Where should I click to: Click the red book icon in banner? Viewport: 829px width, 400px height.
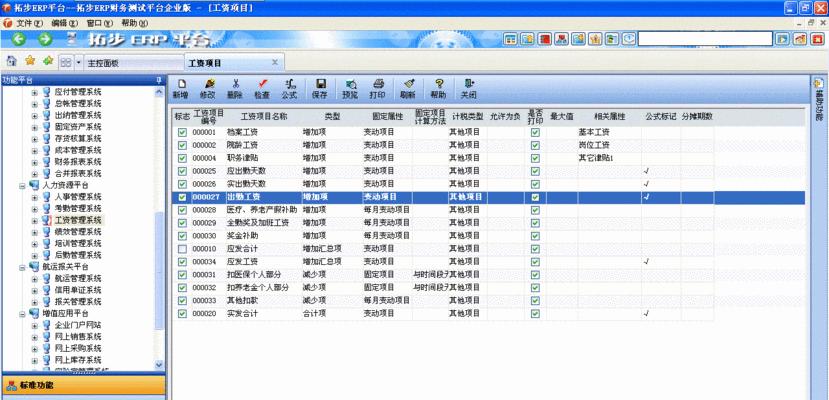(x=545, y=39)
